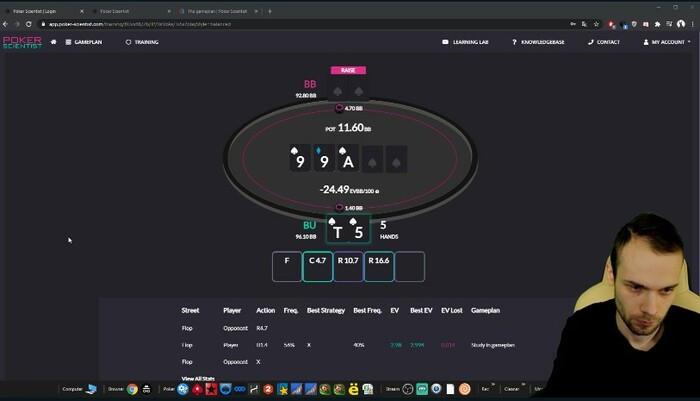
Task: Click the 5 HANDS counter
Action: [389, 230]
